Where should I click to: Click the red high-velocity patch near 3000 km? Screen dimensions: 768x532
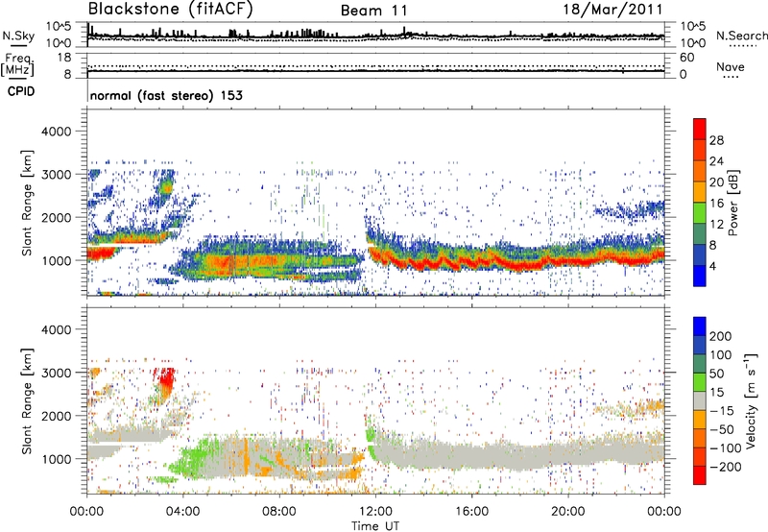click(x=166, y=379)
